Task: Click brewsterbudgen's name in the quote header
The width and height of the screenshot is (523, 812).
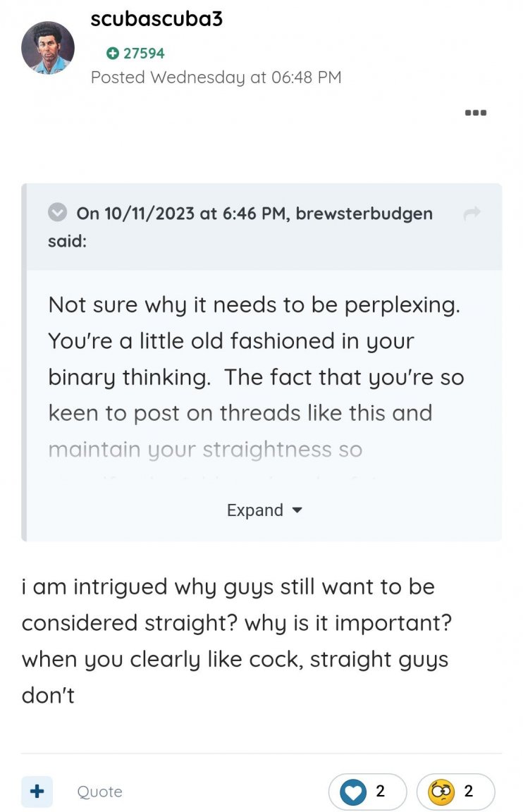Action: (364, 214)
